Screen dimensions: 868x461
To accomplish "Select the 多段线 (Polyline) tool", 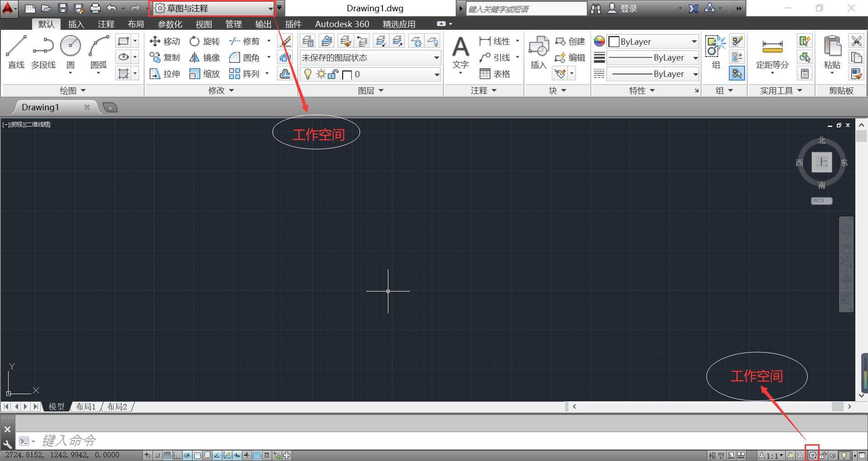I will point(43,52).
